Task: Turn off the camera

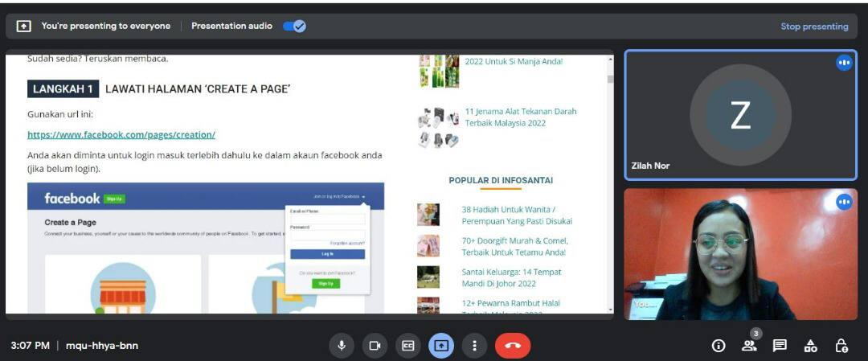Action: (375, 346)
